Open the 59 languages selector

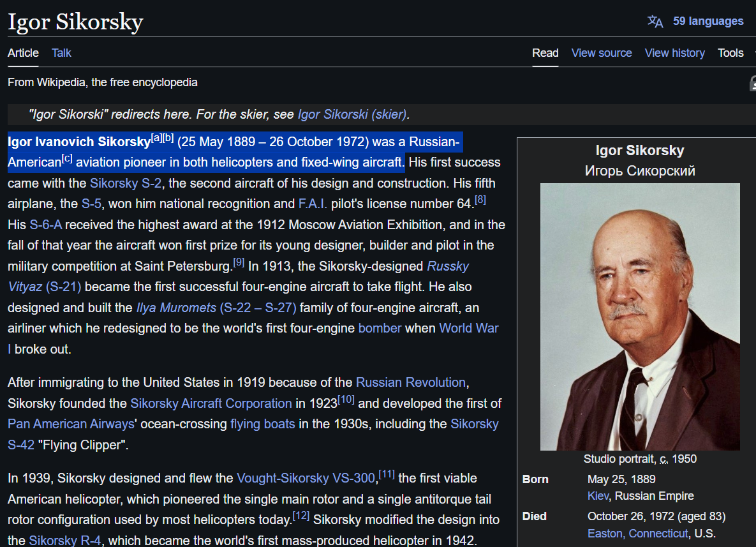click(708, 21)
